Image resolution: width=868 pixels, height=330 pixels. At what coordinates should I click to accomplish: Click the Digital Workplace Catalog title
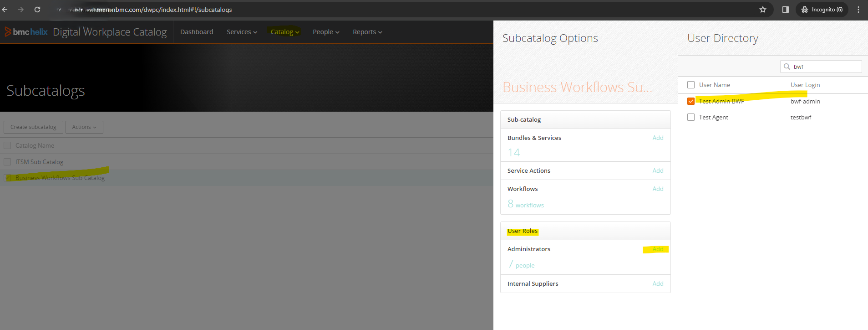coord(110,32)
